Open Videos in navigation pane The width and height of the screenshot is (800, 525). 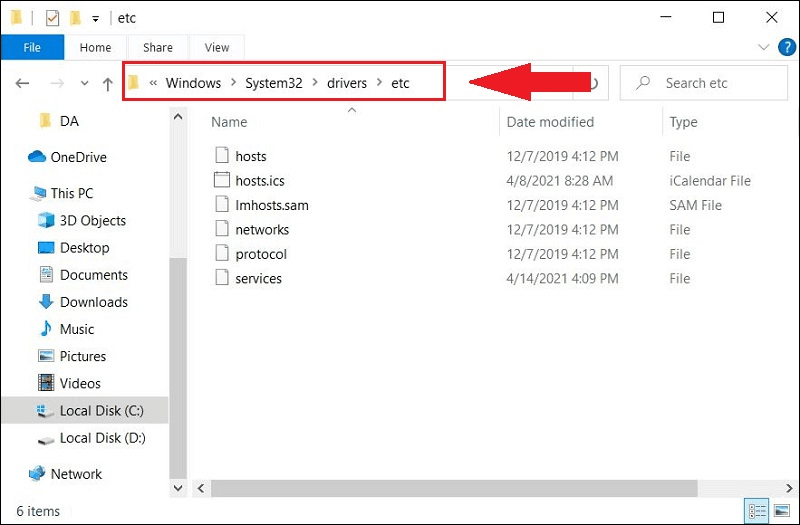tap(69, 383)
